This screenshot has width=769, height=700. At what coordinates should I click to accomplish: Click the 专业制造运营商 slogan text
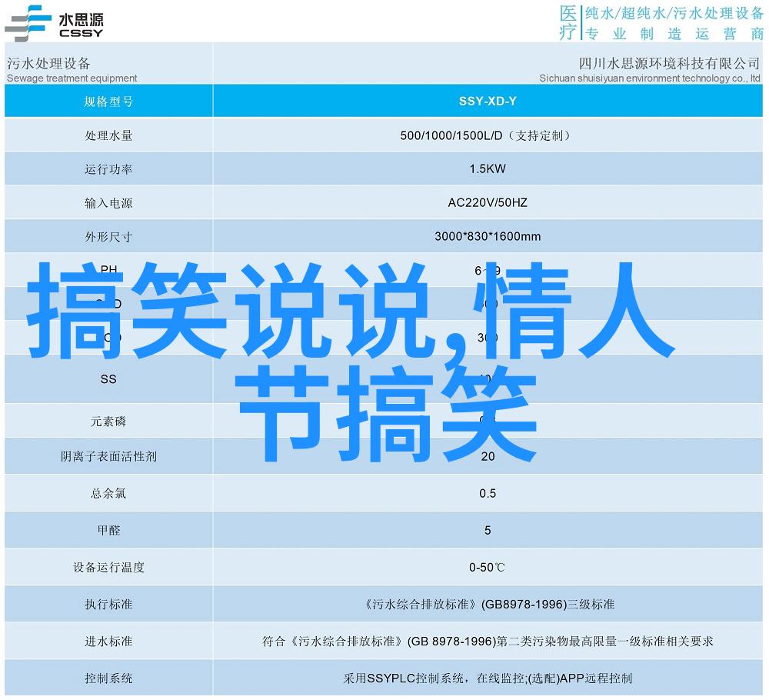pos(674,34)
